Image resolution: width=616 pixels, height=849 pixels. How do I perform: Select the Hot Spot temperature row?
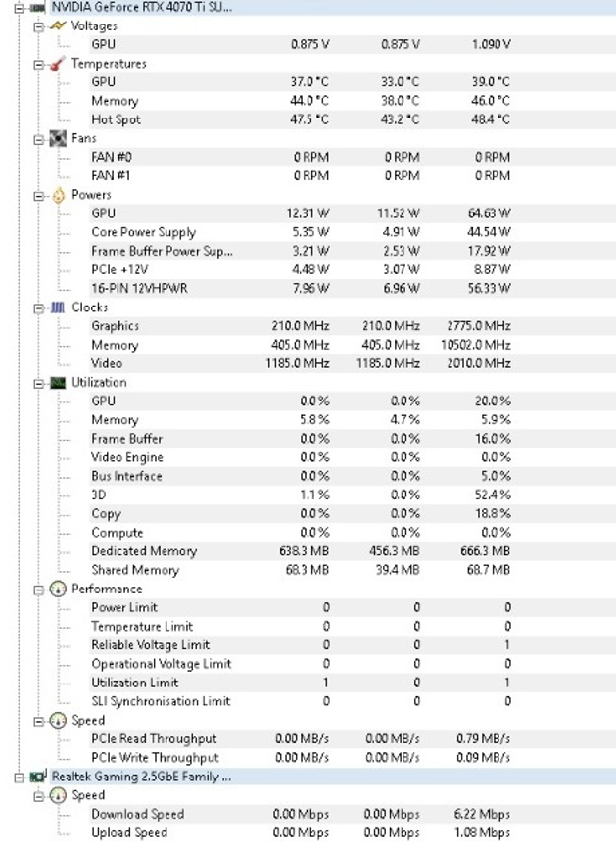117,119
